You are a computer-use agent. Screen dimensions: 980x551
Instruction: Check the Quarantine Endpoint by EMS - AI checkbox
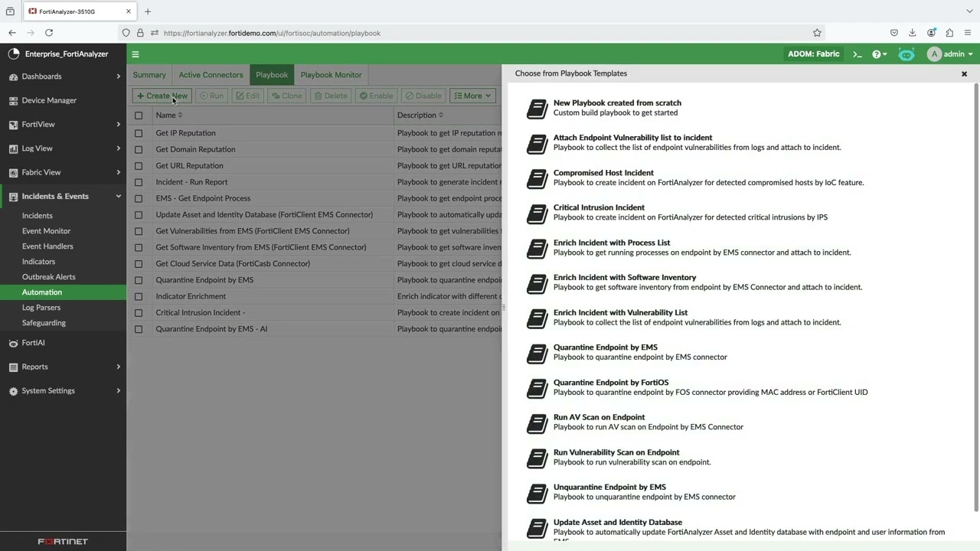click(x=139, y=329)
